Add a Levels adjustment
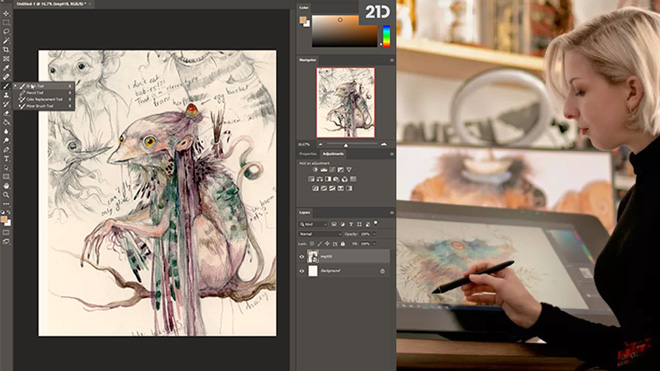 pos(324,170)
